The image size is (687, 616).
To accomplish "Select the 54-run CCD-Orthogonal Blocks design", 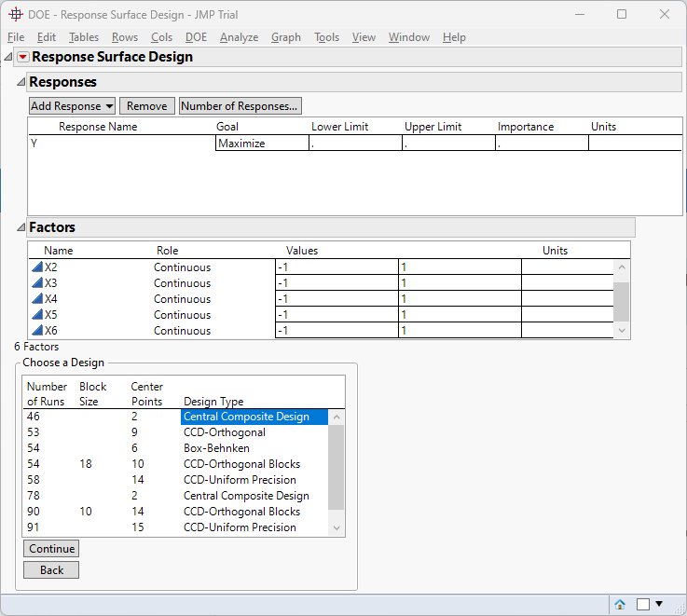I will click(175, 464).
